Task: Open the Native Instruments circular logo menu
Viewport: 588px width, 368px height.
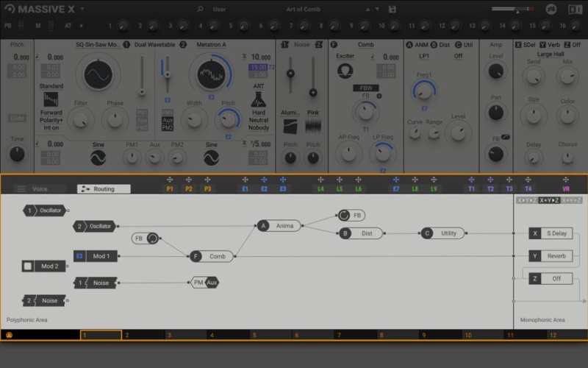Action: pyautogui.click(x=551, y=9)
